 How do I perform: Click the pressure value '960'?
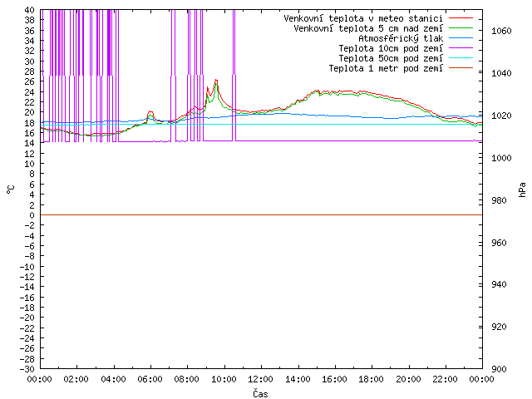pyautogui.click(x=499, y=243)
